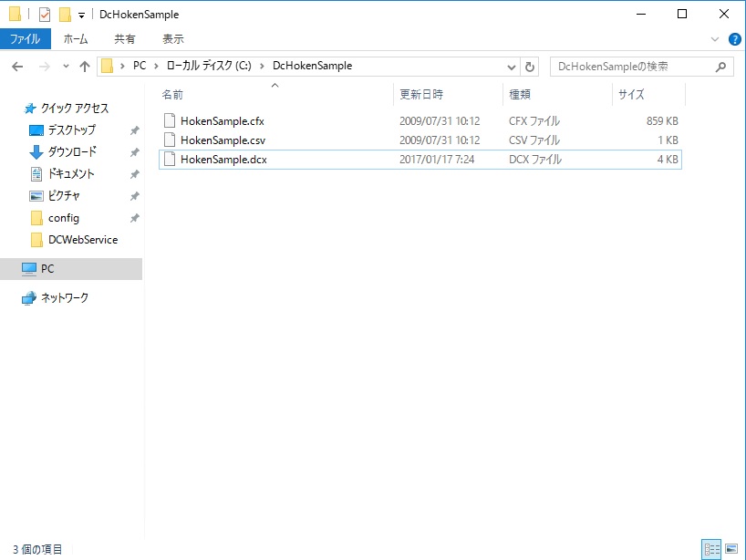Click the pin icon beside ドキュメント
746x560 pixels.
pos(135,174)
